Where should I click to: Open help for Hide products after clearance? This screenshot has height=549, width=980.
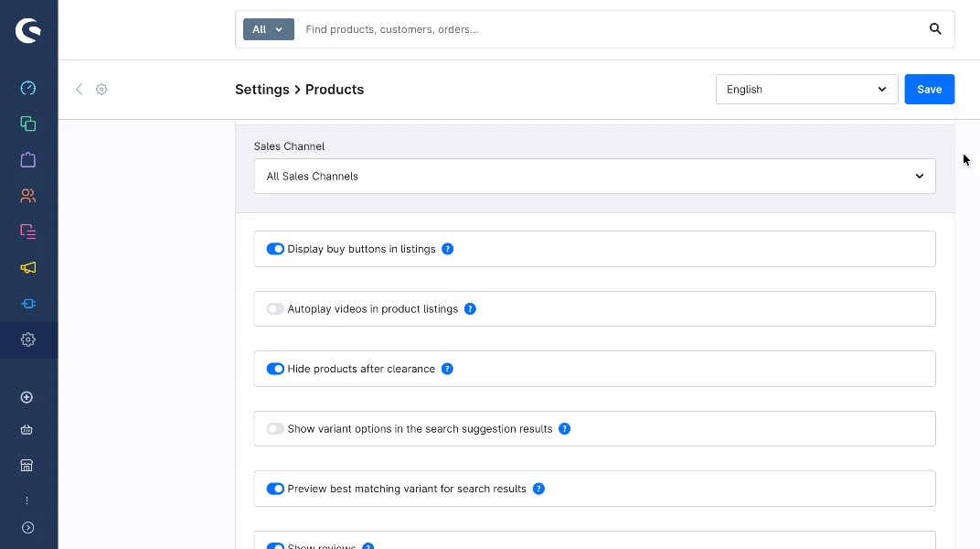(447, 369)
